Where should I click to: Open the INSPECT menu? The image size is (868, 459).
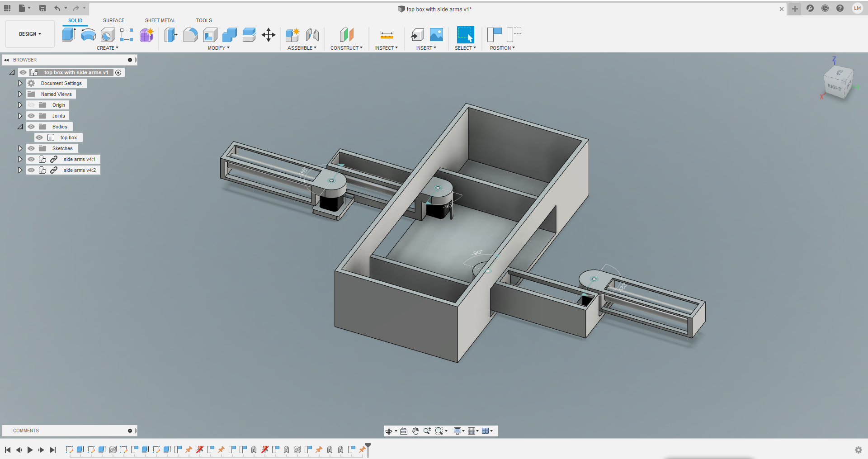[x=387, y=48]
